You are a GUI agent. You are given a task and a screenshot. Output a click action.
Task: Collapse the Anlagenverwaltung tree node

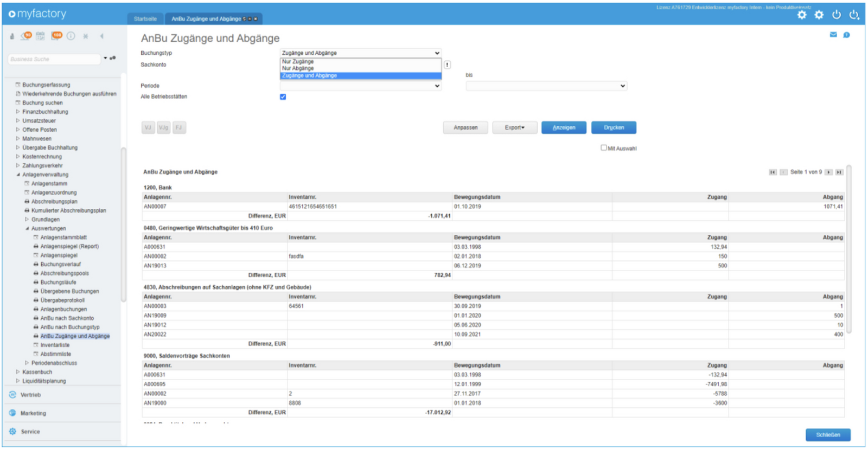coord(18,175)
